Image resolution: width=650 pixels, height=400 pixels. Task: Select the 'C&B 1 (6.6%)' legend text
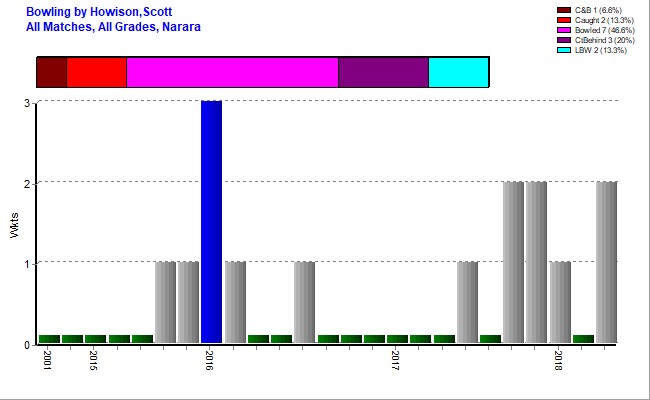click(598, 10)
